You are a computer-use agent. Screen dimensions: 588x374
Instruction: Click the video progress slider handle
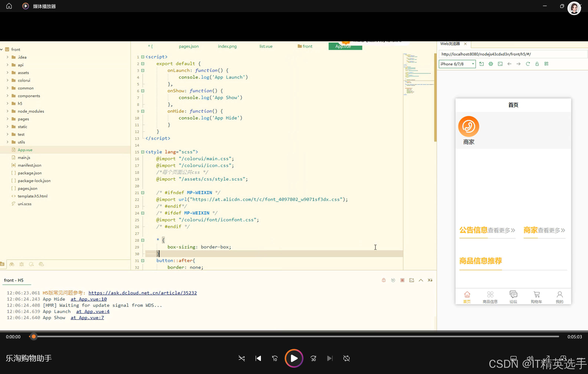click(x=34, y=337)
